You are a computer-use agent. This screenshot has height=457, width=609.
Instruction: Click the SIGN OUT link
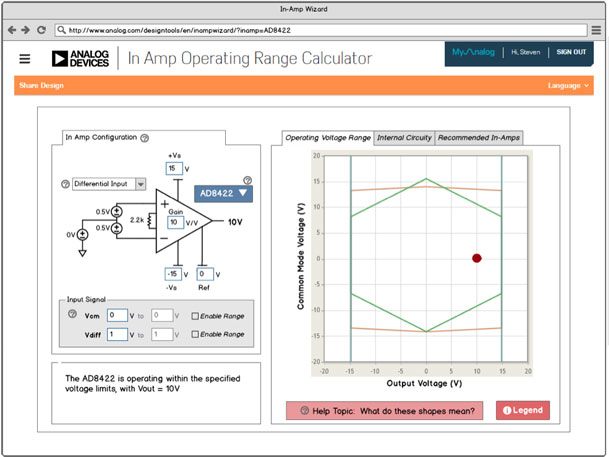[571, 52]
